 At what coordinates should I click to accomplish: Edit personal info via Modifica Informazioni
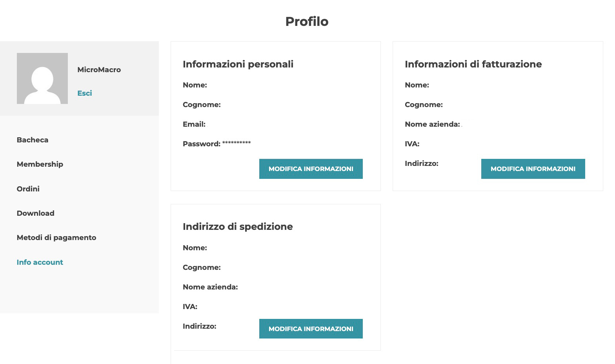[311, 169]
